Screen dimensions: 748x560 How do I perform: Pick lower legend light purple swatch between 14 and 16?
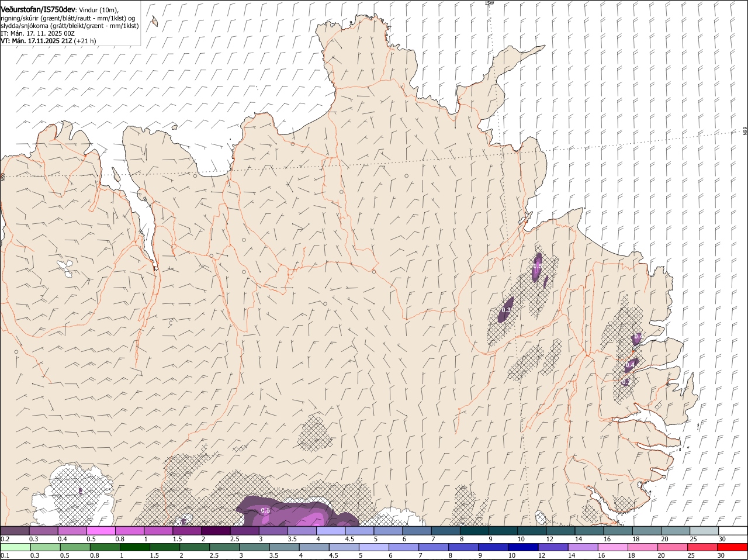coord(582,547)
